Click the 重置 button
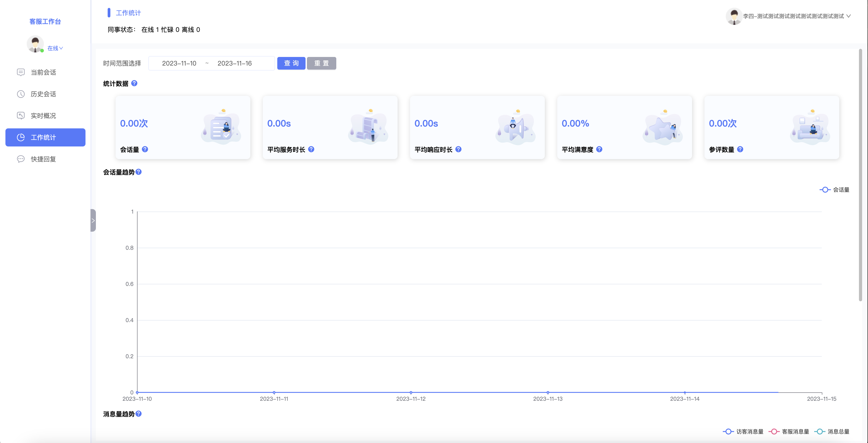This screenshot has width=868, height=443. point(321,63)
